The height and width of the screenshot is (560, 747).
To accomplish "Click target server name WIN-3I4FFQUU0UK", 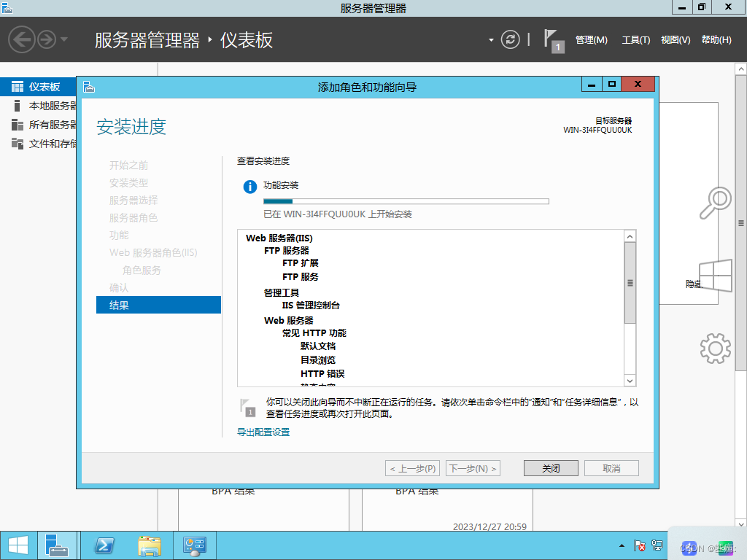I will (597, 130).
